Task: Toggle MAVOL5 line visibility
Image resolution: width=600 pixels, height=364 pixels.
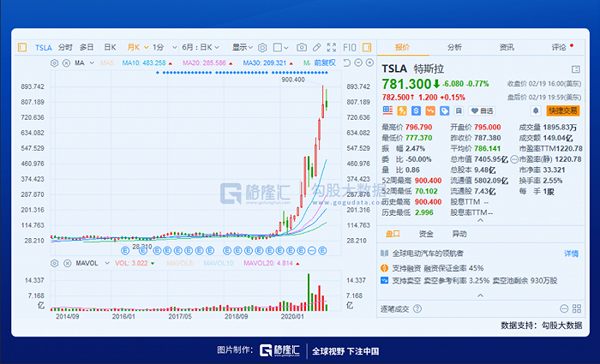Action: (180, 264)
